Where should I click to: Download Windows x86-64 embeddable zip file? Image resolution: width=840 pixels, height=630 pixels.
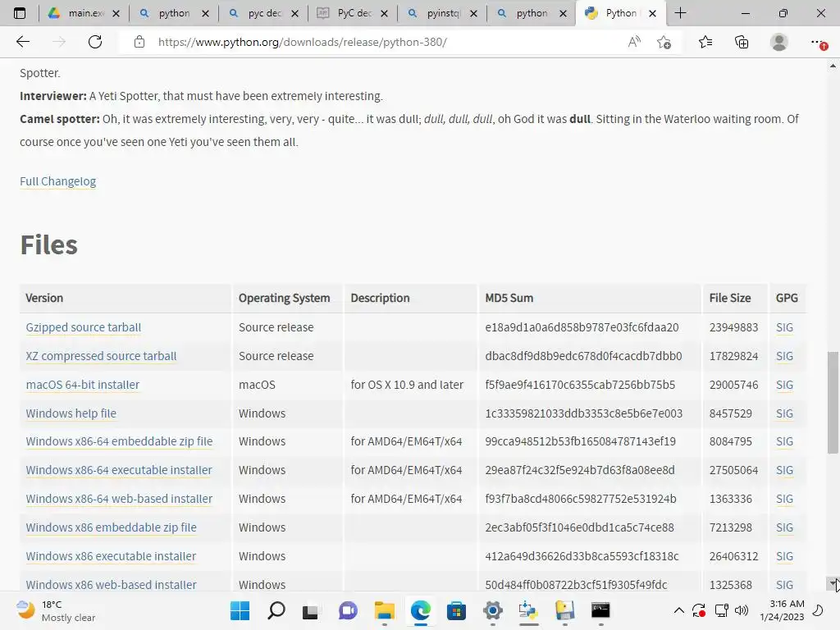(119, 441)
